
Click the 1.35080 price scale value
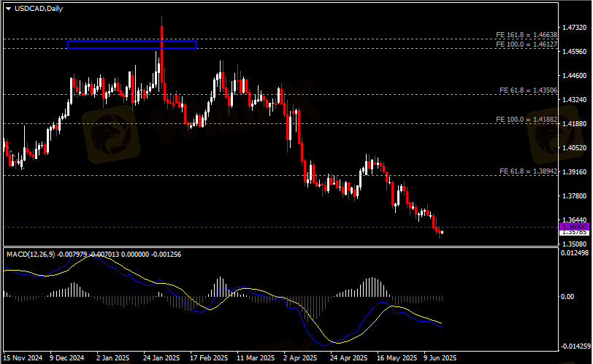pyautogui.click(x=575, y=244)
